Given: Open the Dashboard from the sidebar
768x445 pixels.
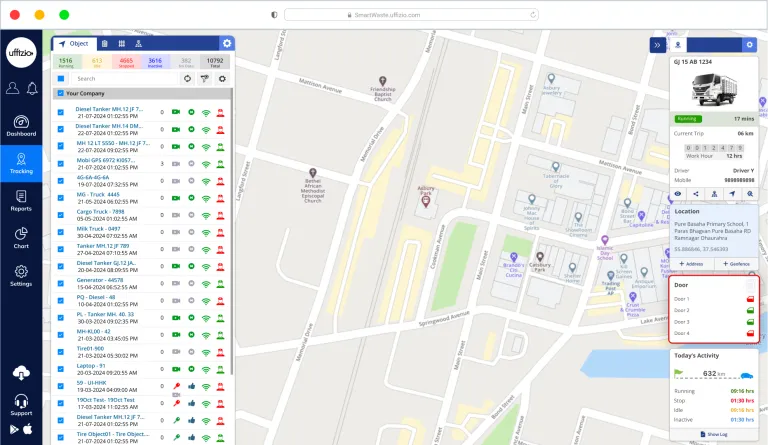Looking at the screenshot, I should coord(21,125).
